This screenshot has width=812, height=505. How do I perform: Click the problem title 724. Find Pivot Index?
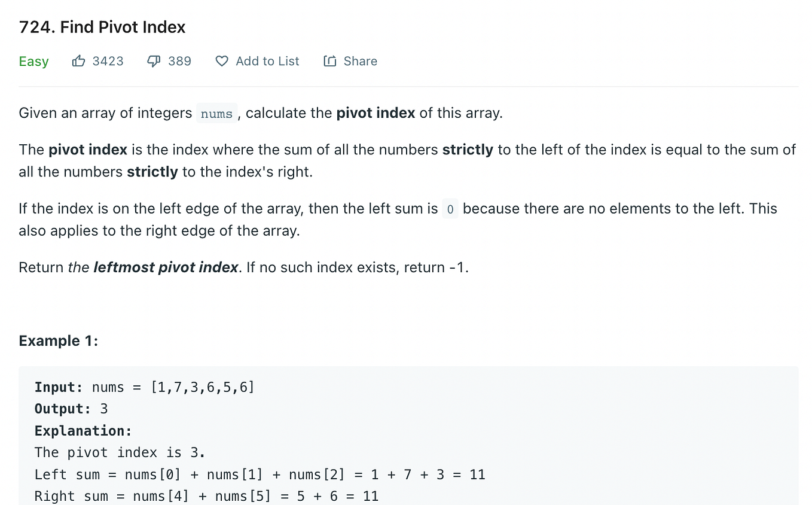pos(102,27)
